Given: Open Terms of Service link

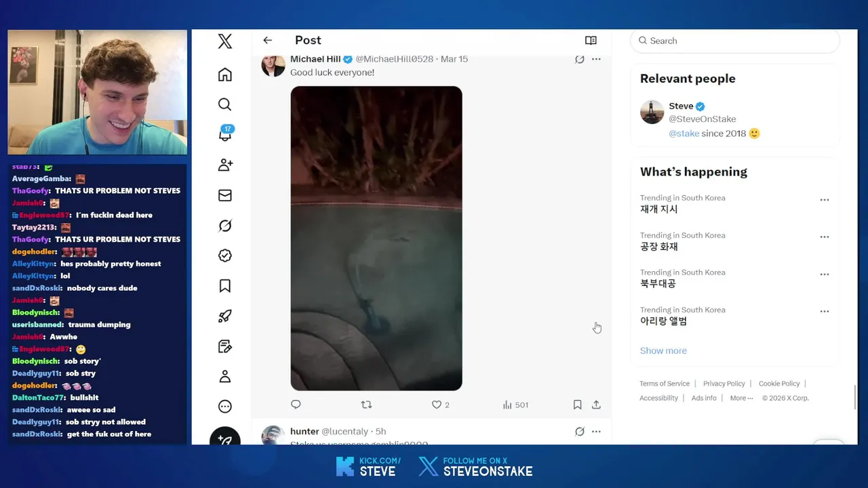Looking at the screenshot, I should (x=665, y=384).
